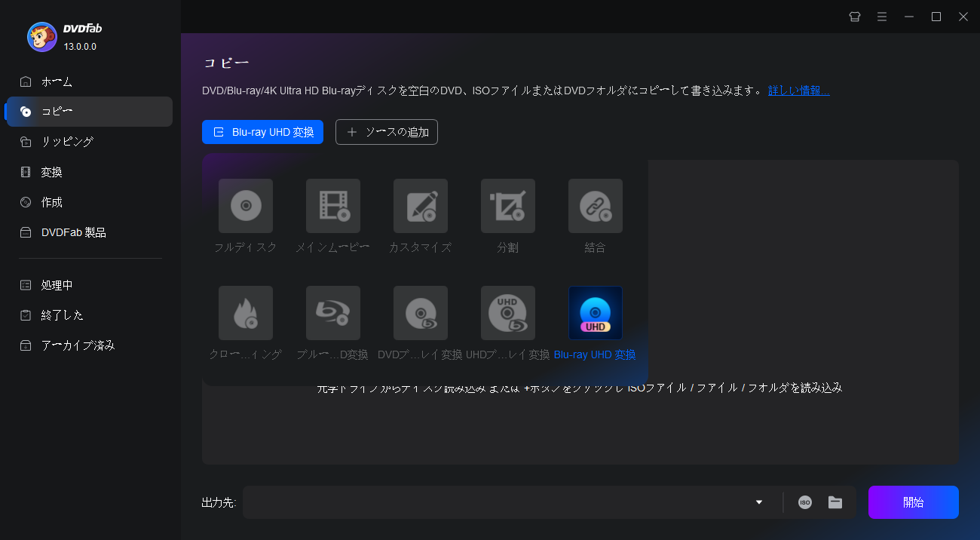Open 変換 module in sidebar

coord(90,172)
